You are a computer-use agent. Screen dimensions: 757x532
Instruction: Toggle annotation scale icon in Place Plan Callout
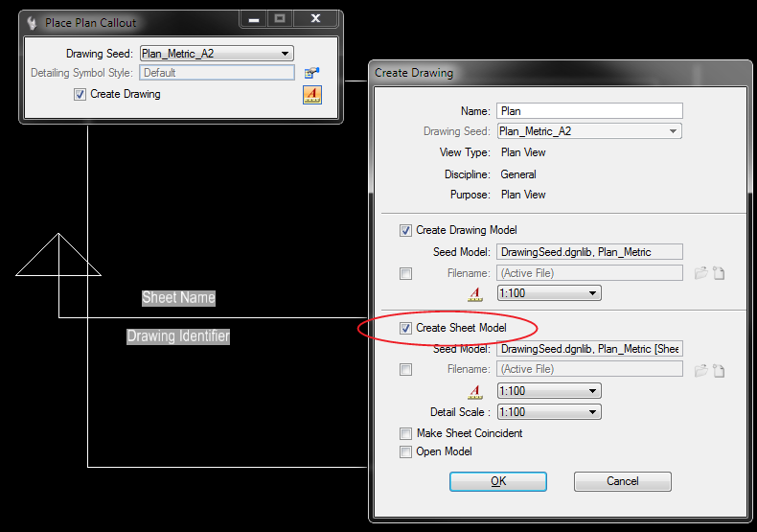[312, 95]
